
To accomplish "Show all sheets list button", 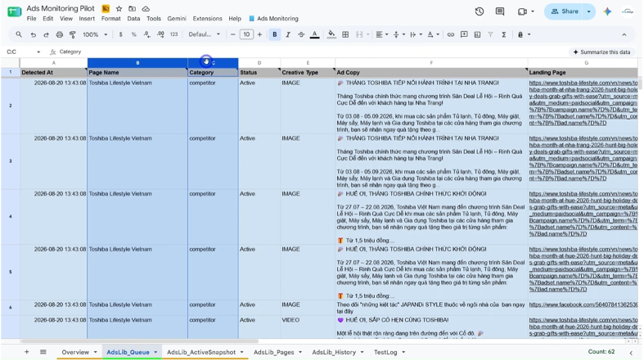I will pyautogui.click(x=43, y=352).
